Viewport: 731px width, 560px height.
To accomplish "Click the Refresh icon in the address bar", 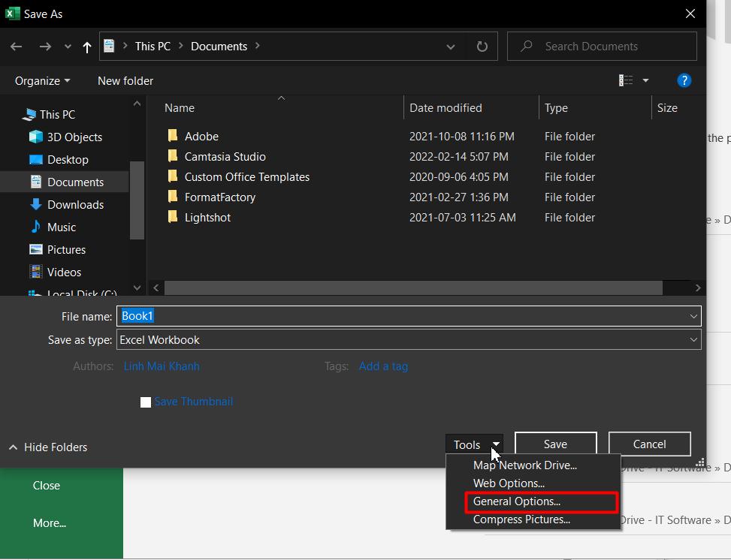I will point(481,46).
